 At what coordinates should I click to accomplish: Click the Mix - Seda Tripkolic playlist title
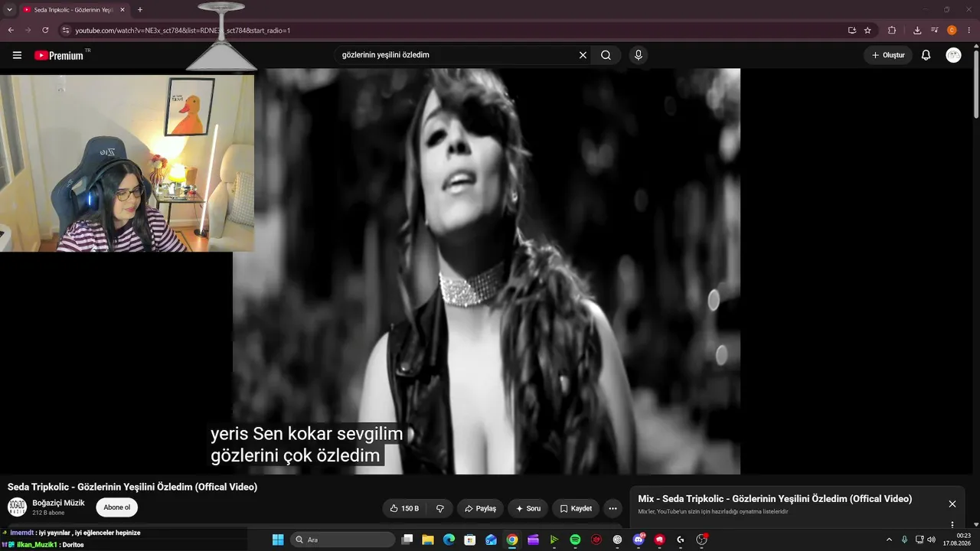775,499
